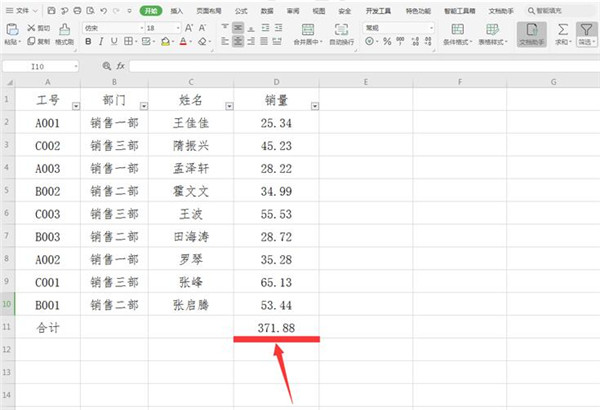Toggle Bold formatting
Viewport: 600px width, 410px height.
click(x=89, y=43)
